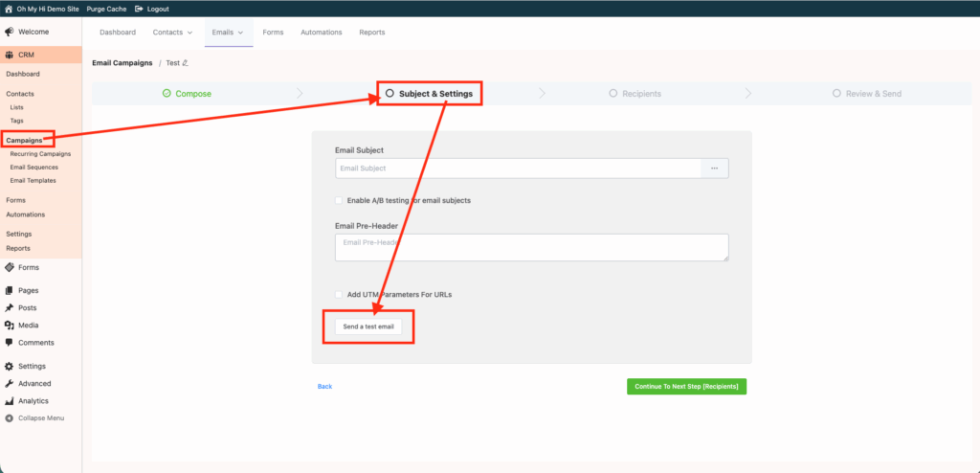The image size is (980, 473).
Task: Click the Comments bubble icon
Action: [x=9, y=343]
